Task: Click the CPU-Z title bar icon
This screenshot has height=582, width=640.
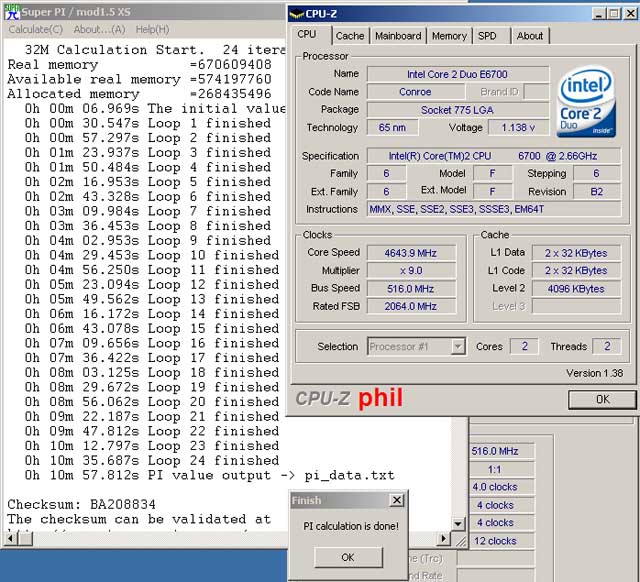Action: point(297,14)
